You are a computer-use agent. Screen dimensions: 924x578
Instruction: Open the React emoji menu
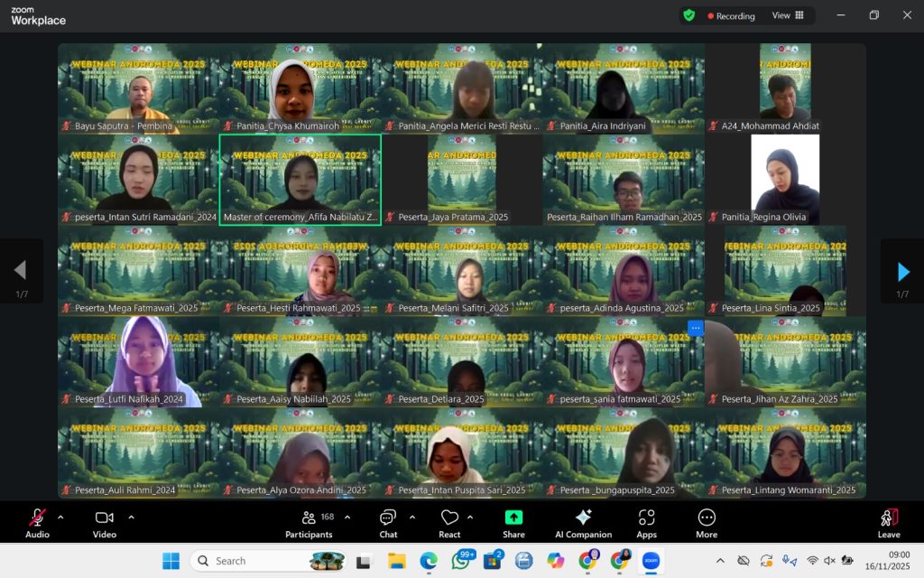coord(449,522)
